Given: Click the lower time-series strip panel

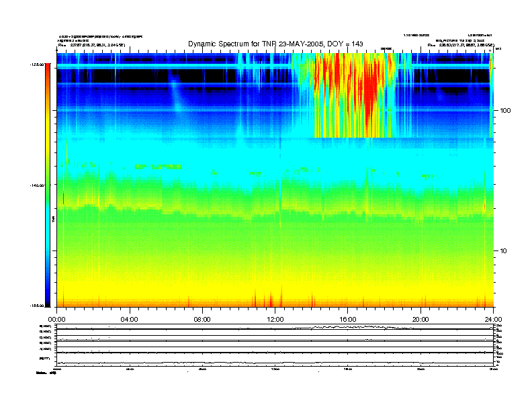Looking at the screenshot, I should click(x=275, y=345).
